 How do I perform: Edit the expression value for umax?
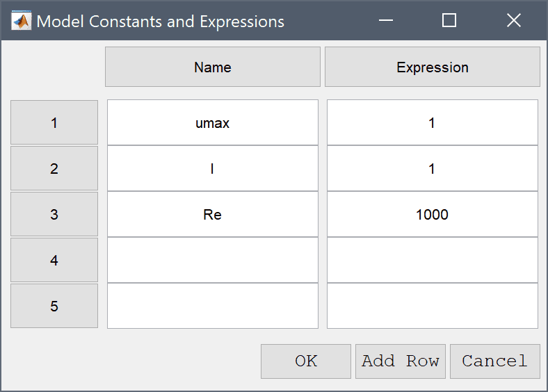click(x=433, y=122)
